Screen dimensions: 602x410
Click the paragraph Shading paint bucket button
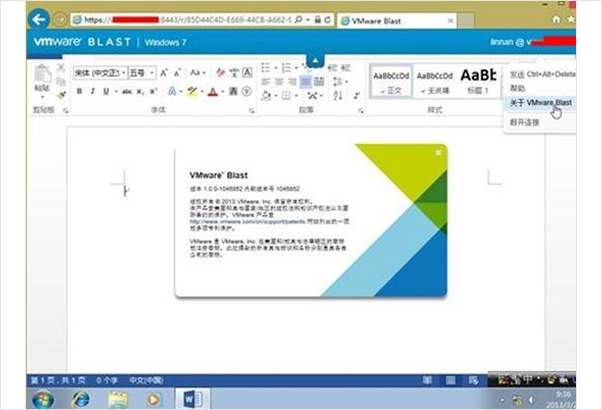point(266,95)
